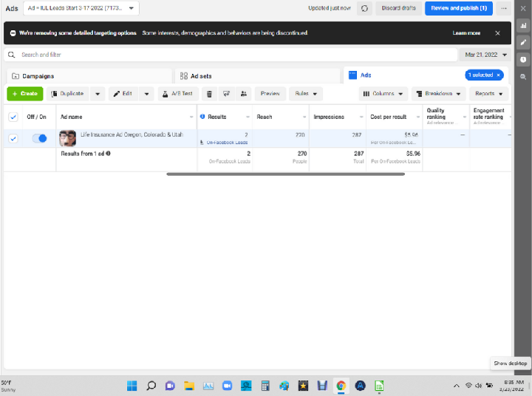The width and height of the screenshot is (532, 396).
Task: Open the Rules dropdown
Action: point(306,94)
